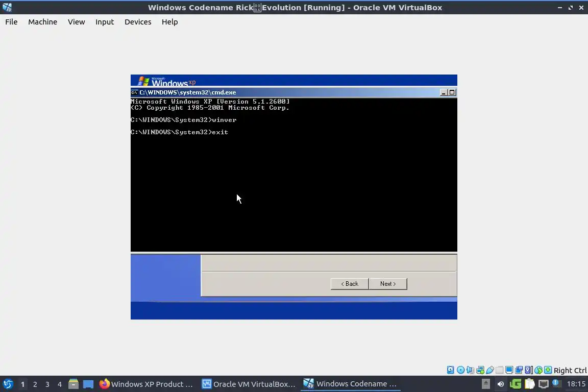Click the wired network tray icon
The width and height of the screenshot is (588, 392).
coord(544,384)
